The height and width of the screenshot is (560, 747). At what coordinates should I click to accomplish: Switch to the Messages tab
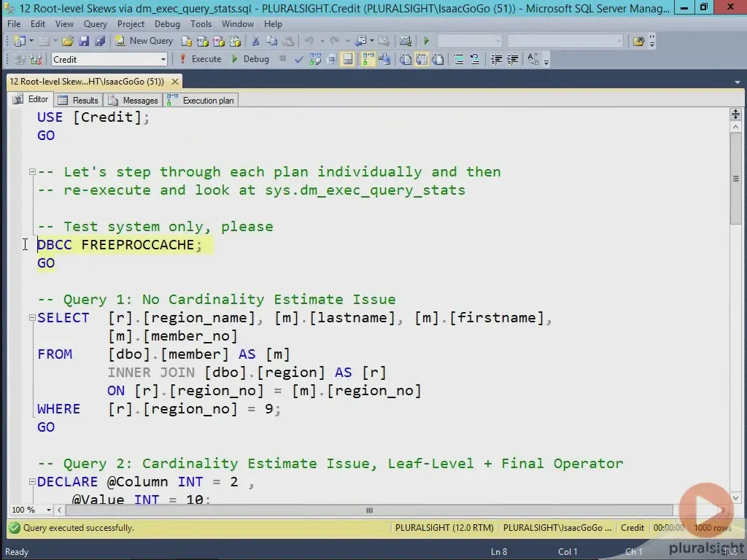point(133,101)
